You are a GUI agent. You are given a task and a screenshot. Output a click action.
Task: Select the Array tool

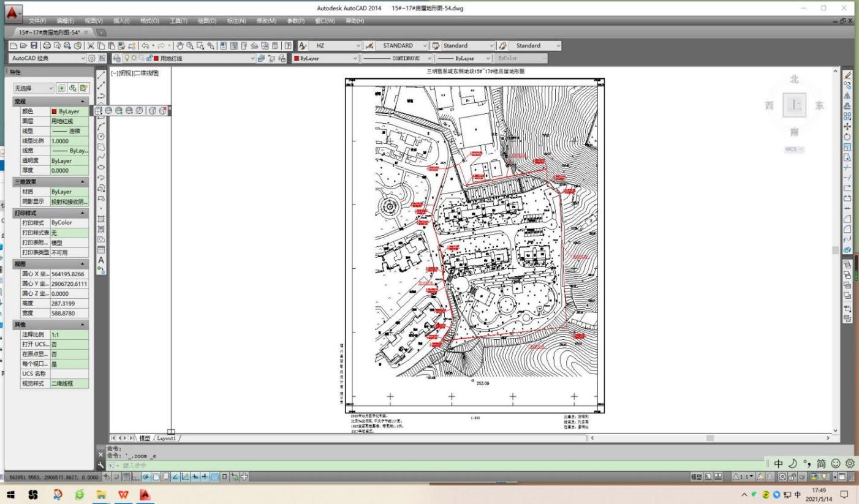848,116
